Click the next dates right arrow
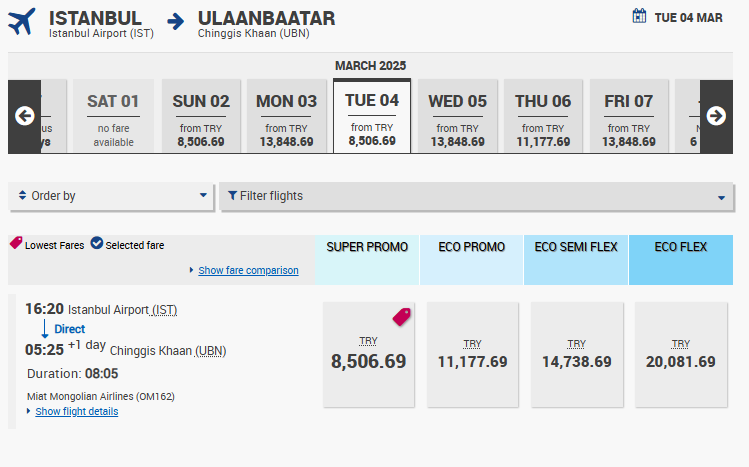Viewport: 749px width, 467px height. point(716,116)
